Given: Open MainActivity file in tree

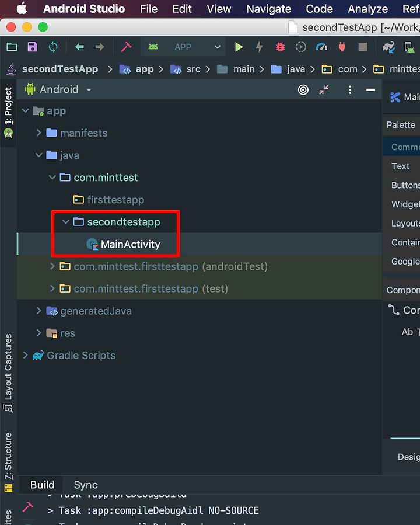Looking at the screenshot, I should point(131,244).
